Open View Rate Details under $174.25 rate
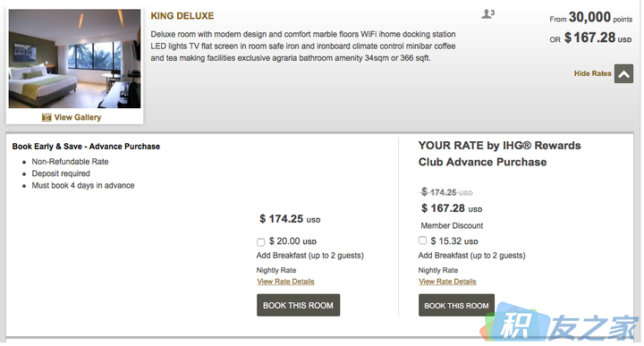The height and width of the screenshot is (346, 644). [286, 282]
